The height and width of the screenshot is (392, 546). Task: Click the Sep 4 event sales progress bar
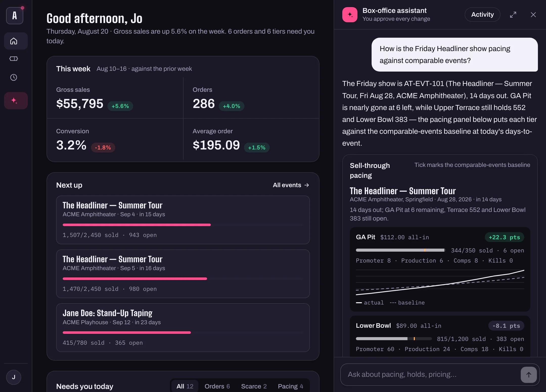coord(183,225)
